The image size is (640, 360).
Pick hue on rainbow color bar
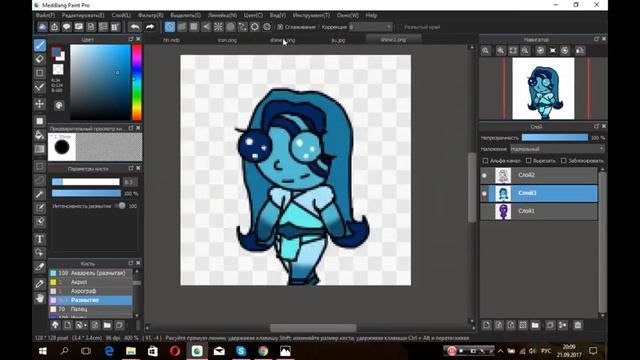[x=137, y=82]
